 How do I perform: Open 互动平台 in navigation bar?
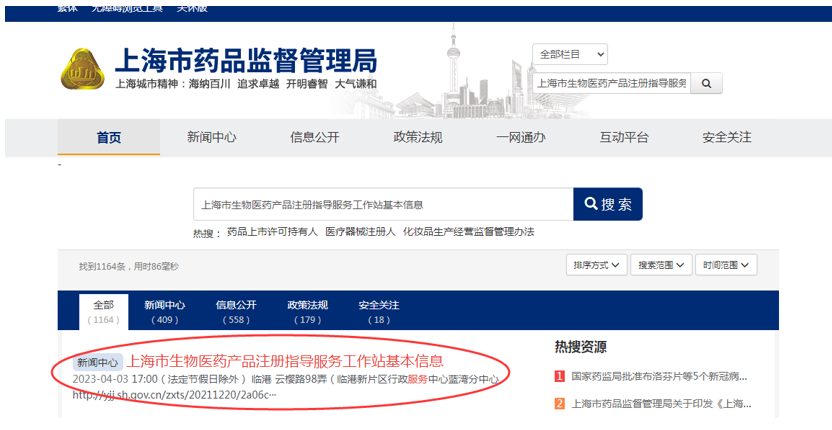(623, 138)
